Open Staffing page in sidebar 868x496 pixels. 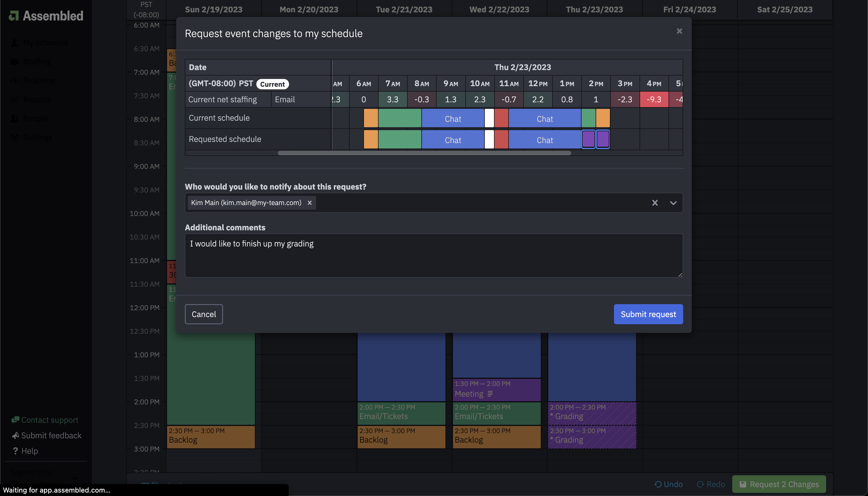tap(37, 61)
